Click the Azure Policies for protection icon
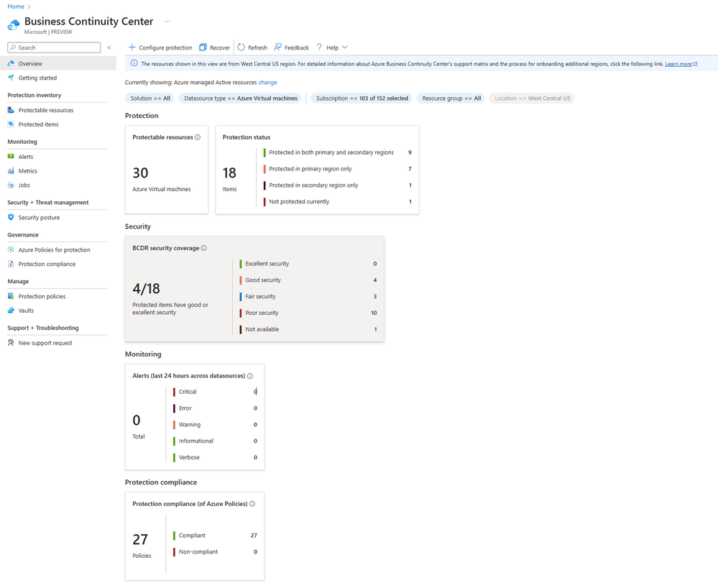Screen dimensions: 718x588 (x=11, y=249)
